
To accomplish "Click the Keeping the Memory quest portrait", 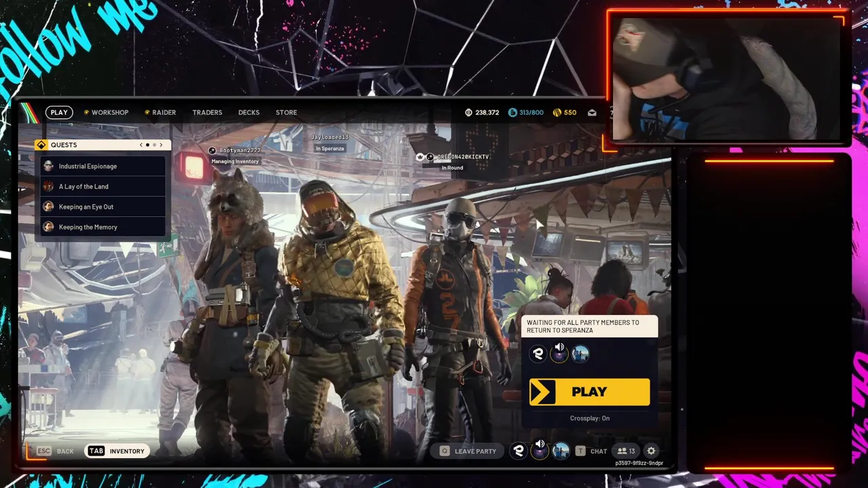I will [x=48, y=227].
